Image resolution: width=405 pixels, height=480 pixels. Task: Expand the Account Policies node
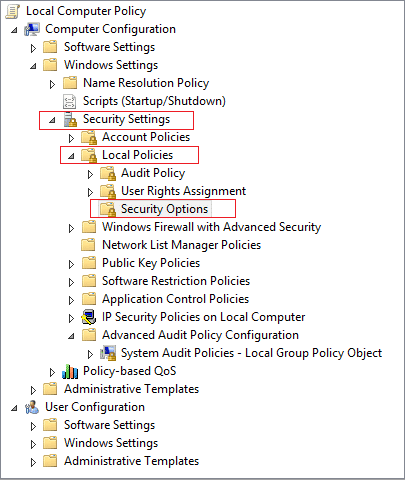tap(71, 138)
